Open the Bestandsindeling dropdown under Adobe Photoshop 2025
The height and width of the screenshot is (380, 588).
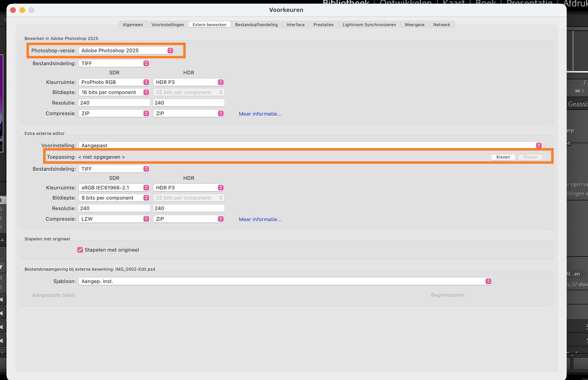point(114,63)
